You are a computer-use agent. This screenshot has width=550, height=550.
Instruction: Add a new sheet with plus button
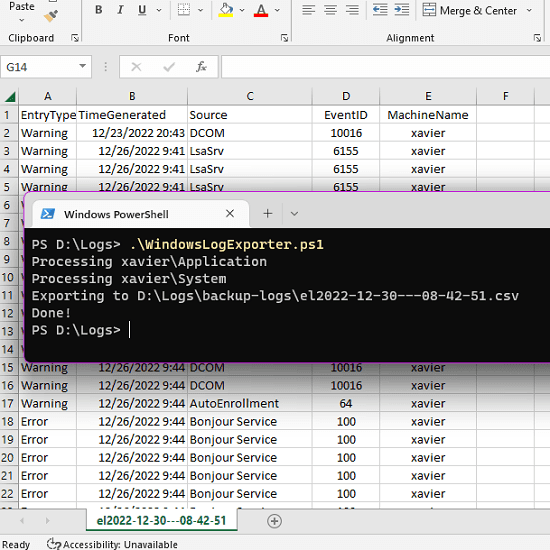[x=274, y=521]
